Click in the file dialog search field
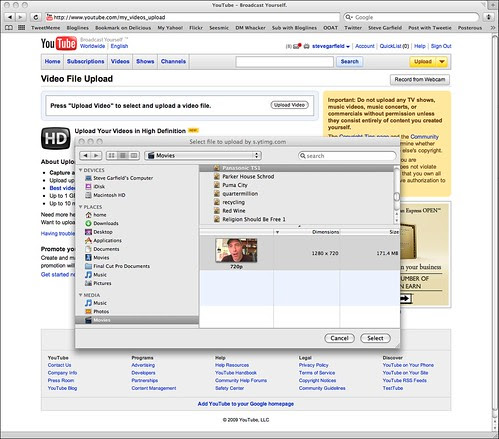This screenshot has width=499, height=439. 347,156
